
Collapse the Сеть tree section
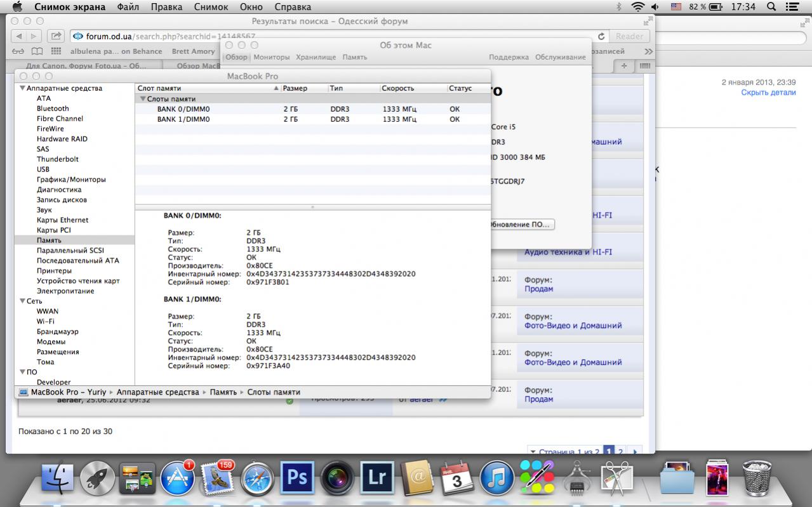pyautogui.click(x=23, y=301)
